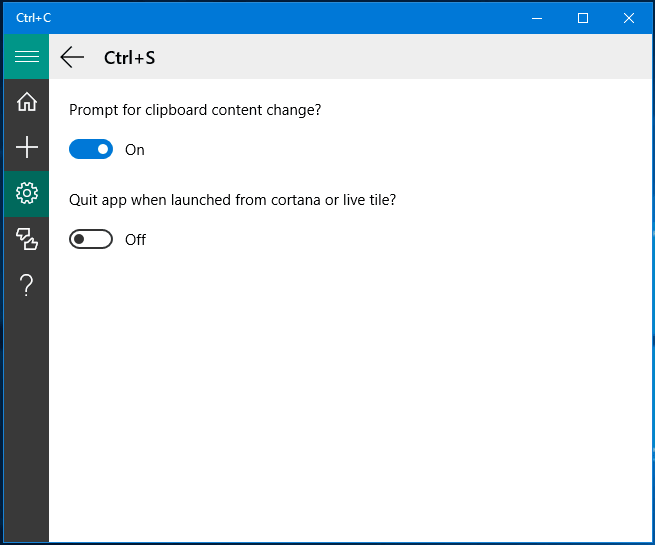
Task: Click the Off label next to the quit toggle
Action: point(135,240)
